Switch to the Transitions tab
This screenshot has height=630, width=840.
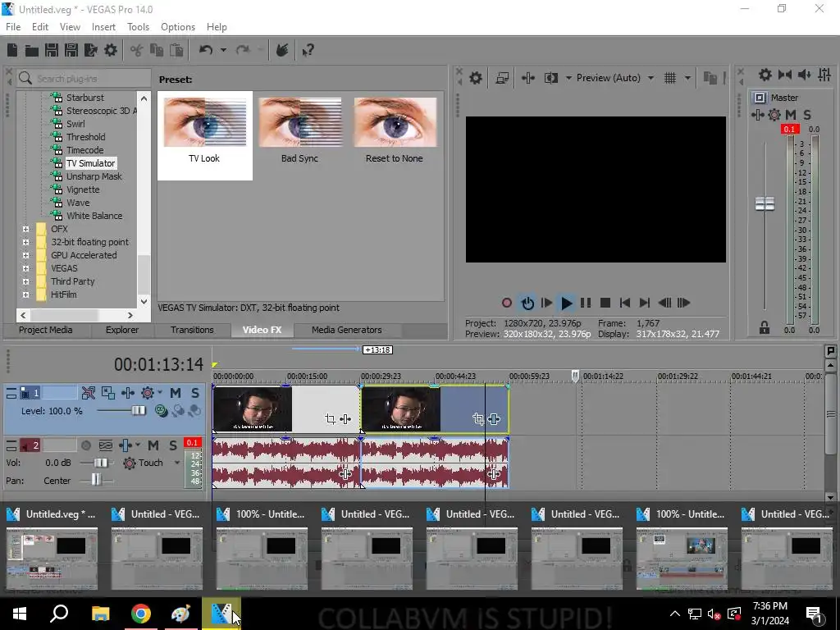click(x=192, y=330)
